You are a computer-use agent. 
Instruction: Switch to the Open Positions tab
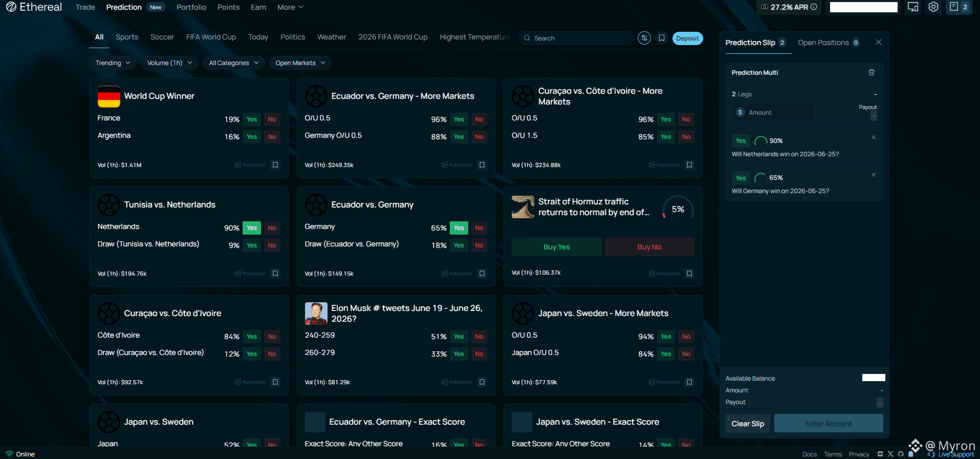829,43
